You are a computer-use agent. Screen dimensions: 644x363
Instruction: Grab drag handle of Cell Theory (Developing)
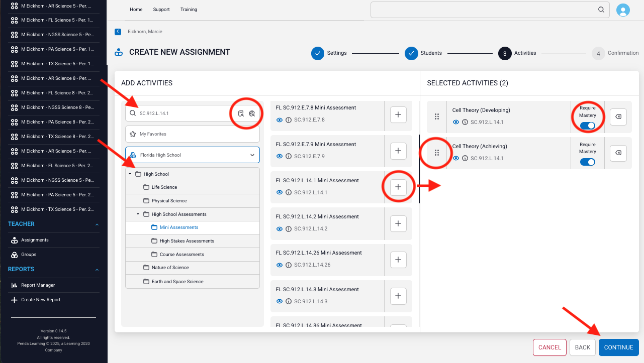coord(436,116)
